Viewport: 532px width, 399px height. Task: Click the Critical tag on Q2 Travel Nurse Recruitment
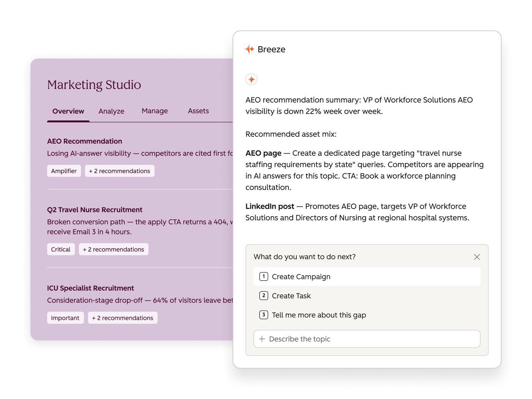[61, 249]
